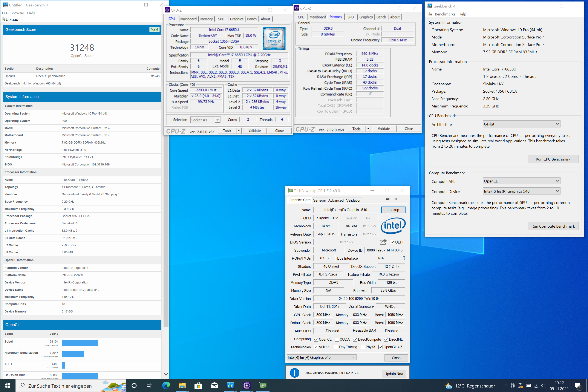
Task: Toggle the OpenGL 4.5 checkbox
Action: tap(380, 347)
